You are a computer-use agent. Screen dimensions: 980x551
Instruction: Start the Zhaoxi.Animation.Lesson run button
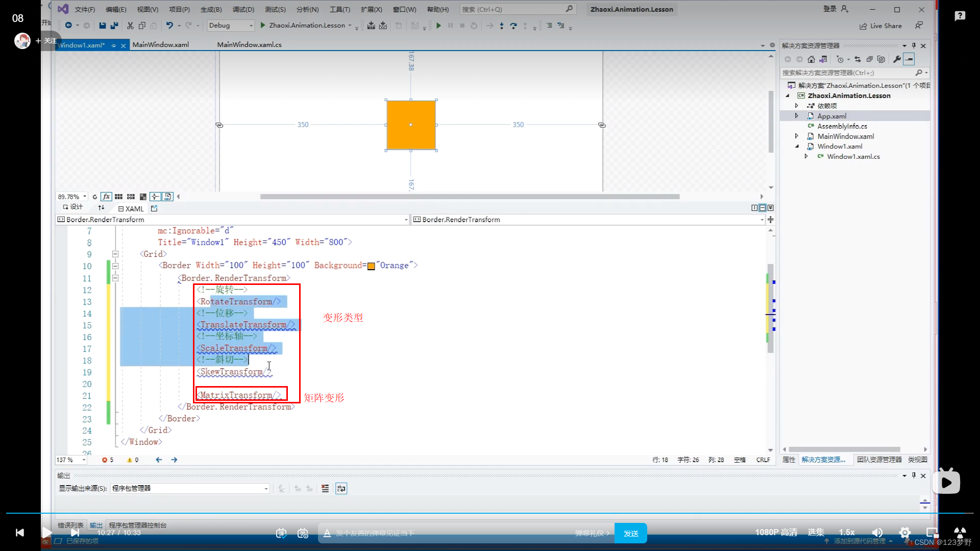[x=303, y=26]
